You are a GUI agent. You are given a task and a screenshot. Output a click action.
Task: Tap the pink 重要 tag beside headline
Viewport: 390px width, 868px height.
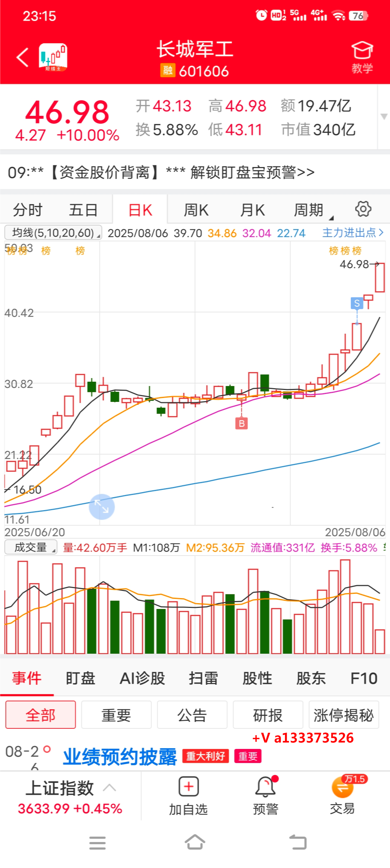pyautogui.click(x=248, y=756)
